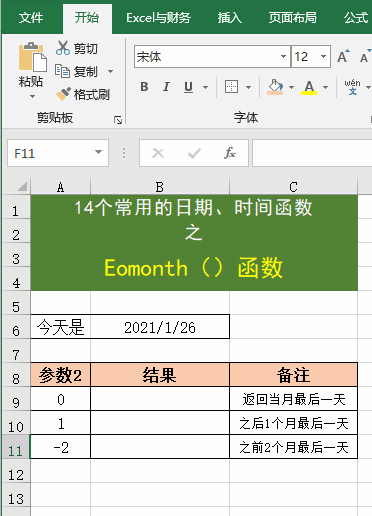This screenshot has height=516, width=372.
Task: Select cell A11 containing -2
Action: point(60,447)
